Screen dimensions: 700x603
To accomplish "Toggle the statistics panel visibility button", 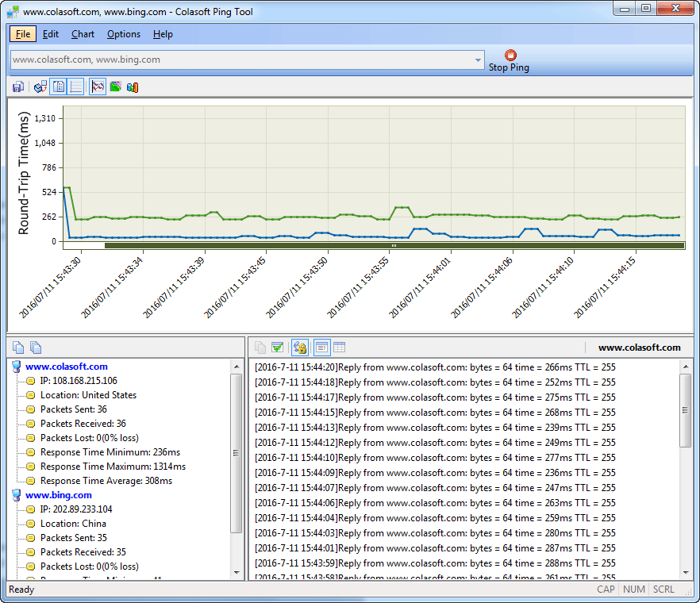I will tap(59, 86).
